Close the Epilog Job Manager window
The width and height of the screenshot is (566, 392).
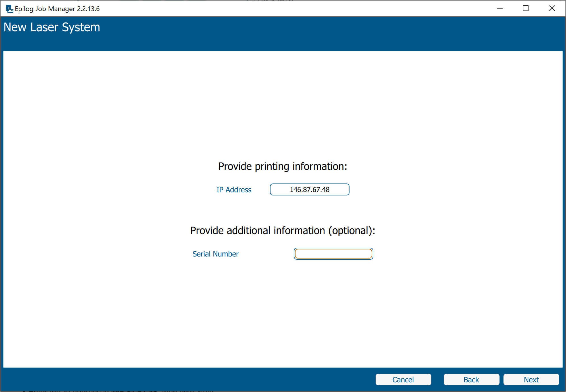pyautogui.click(x=552, y=9)
